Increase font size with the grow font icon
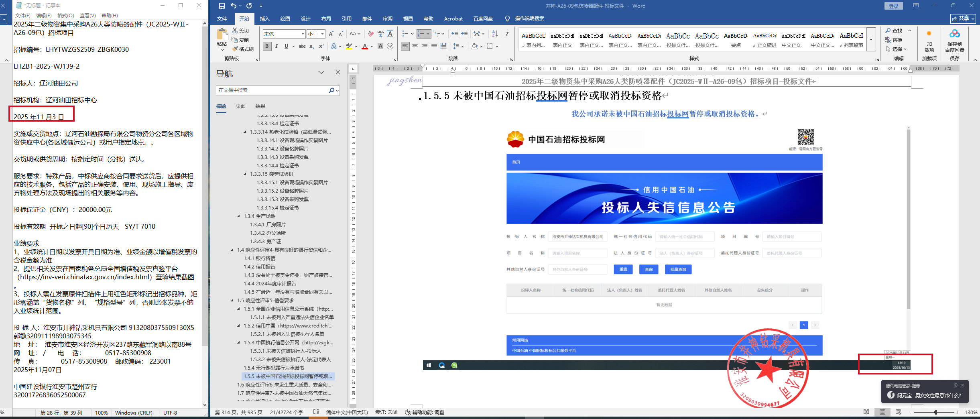Image resolution: width=980 pixels, height=419 pixels. (331, 34)
